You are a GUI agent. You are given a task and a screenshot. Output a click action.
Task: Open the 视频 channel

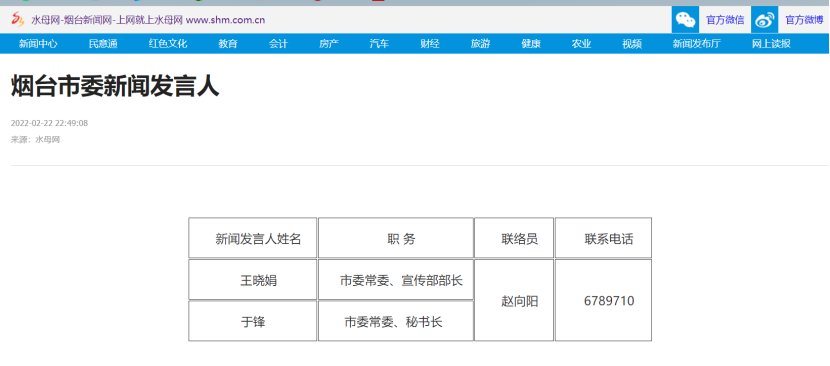[x=632, y=44]
